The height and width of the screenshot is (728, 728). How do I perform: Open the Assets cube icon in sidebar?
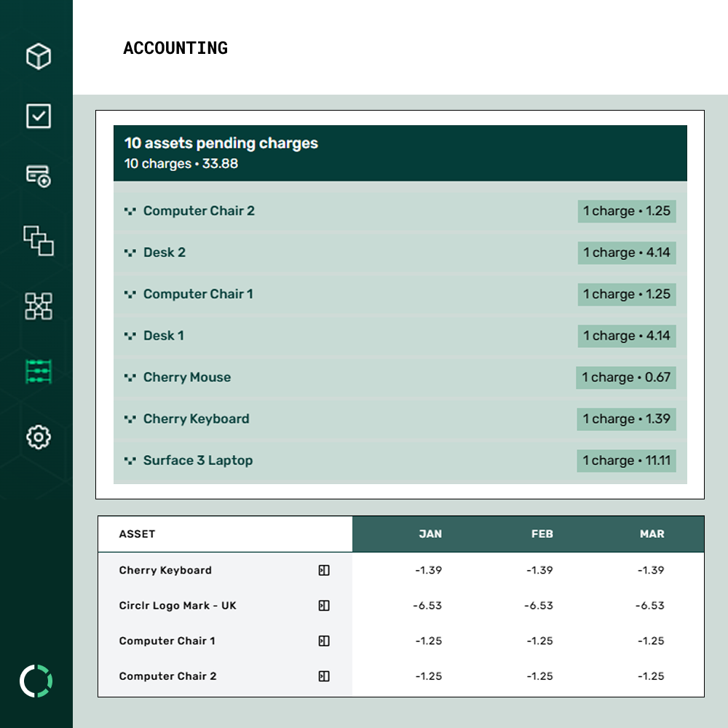coord(39,56)
